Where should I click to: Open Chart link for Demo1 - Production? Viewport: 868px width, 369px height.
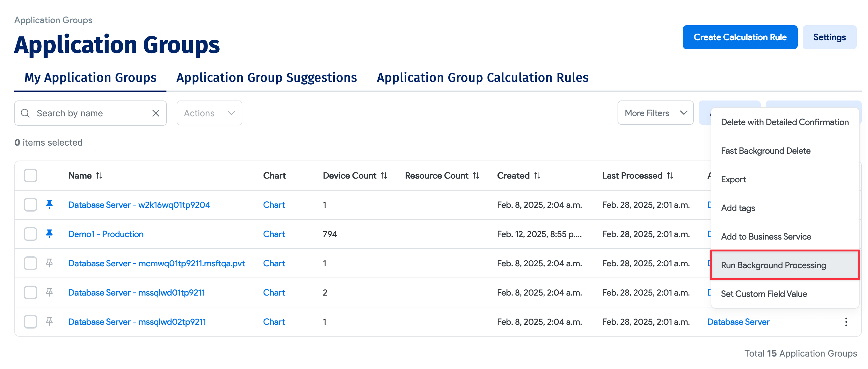tap(273, 234)
